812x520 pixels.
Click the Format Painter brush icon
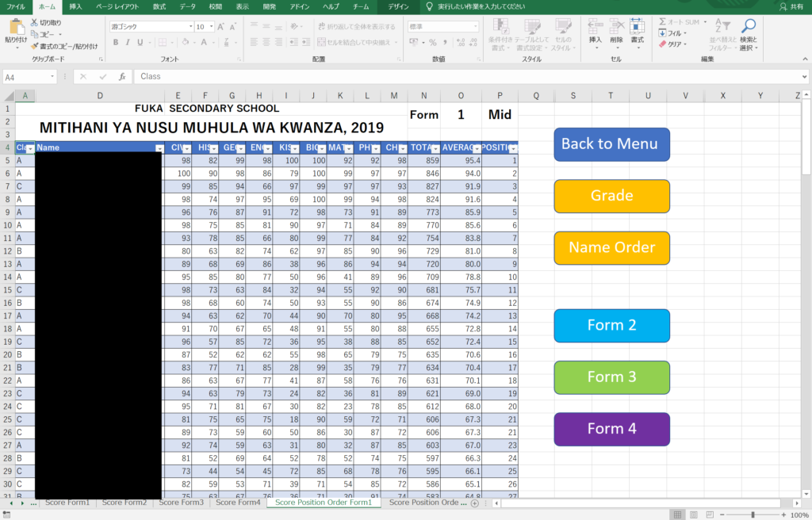coord(34,46)
